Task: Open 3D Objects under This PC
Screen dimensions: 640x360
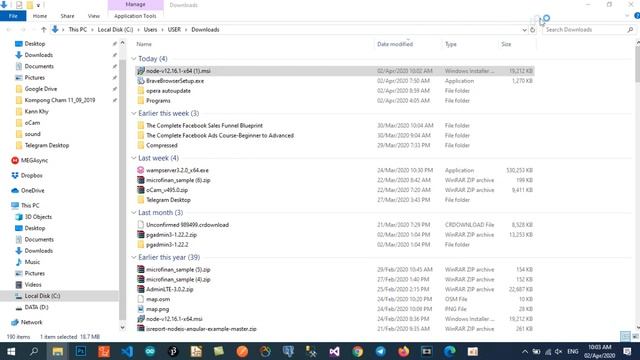Action: [33, 217]
